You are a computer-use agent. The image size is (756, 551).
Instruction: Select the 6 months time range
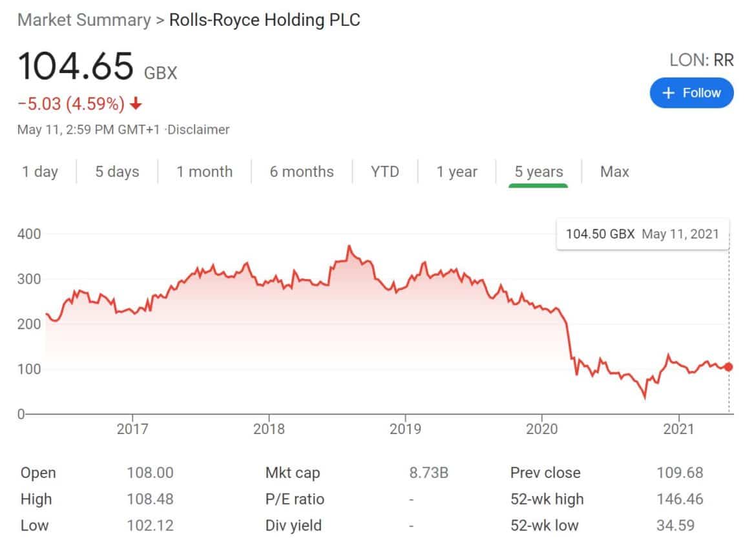(x=301, y=172)
